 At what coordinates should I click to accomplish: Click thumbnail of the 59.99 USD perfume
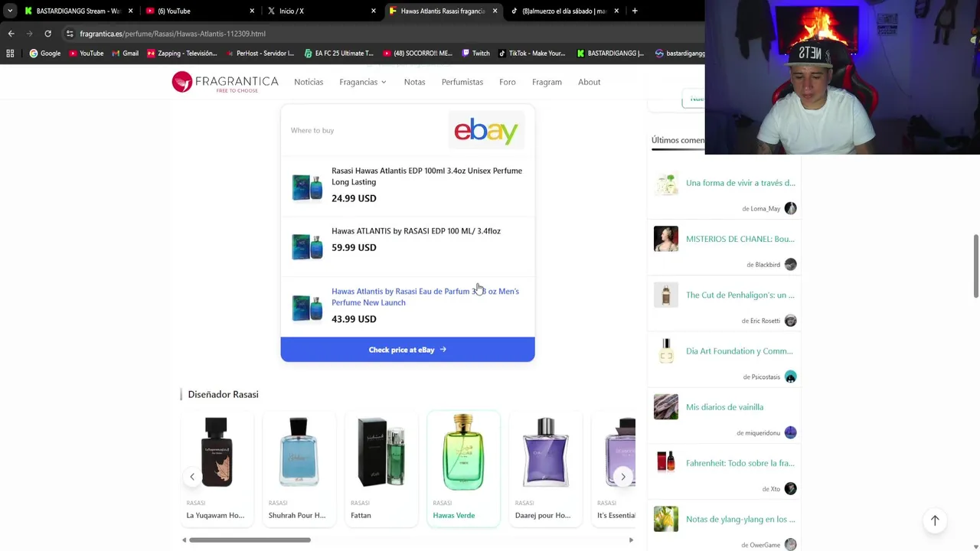coord(307,247)
